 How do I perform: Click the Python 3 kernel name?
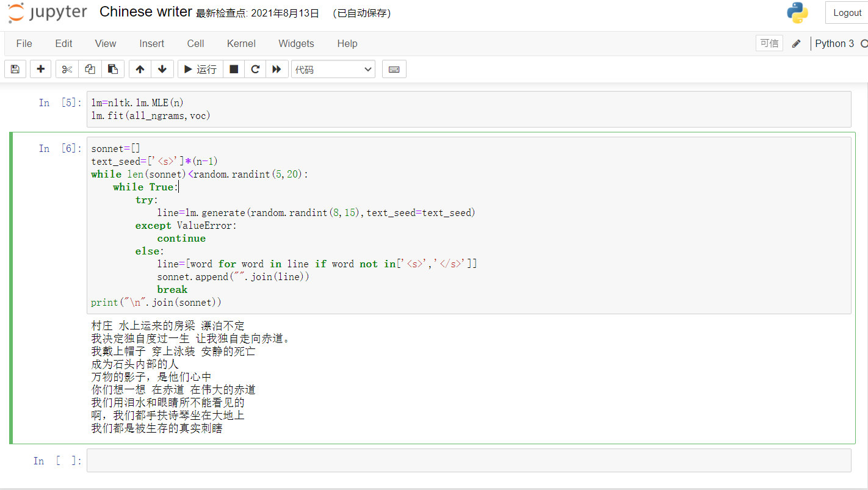click(834, 43)
